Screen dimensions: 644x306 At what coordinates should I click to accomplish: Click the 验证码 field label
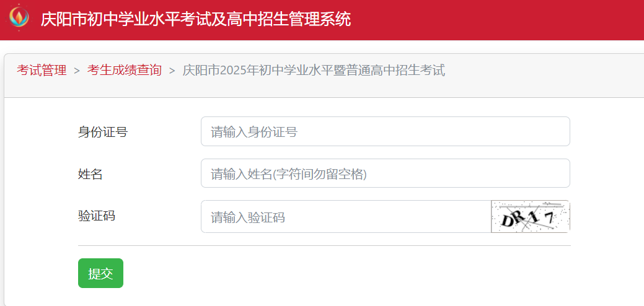point(97,216)
